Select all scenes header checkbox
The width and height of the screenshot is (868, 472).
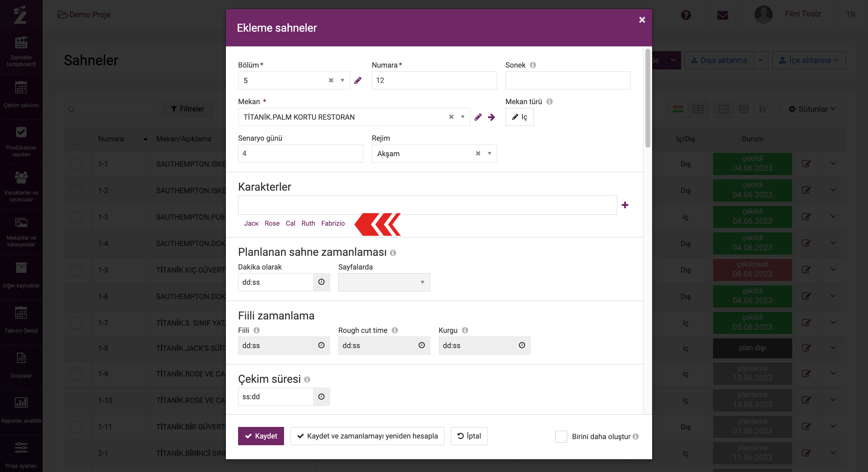click(76, 139)
